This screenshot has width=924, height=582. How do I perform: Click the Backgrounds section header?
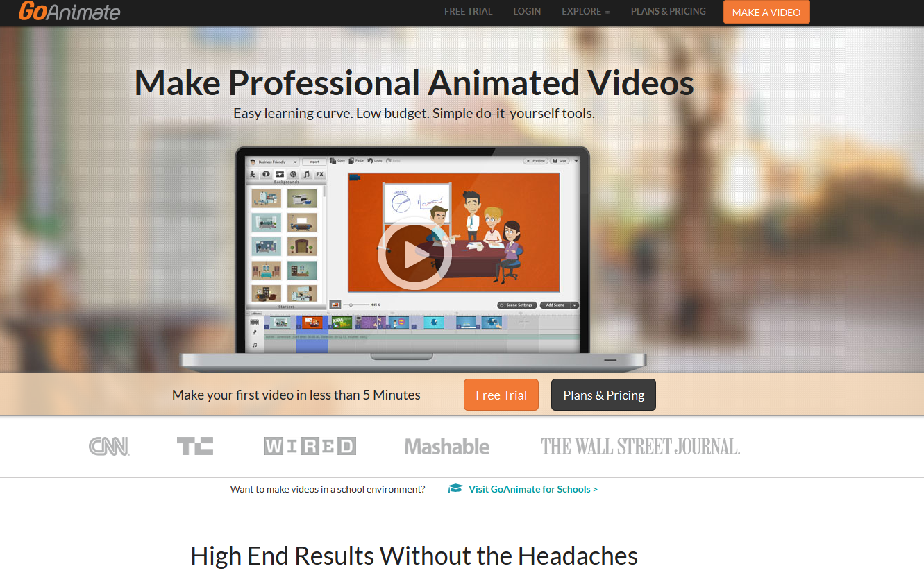[286, 182]
